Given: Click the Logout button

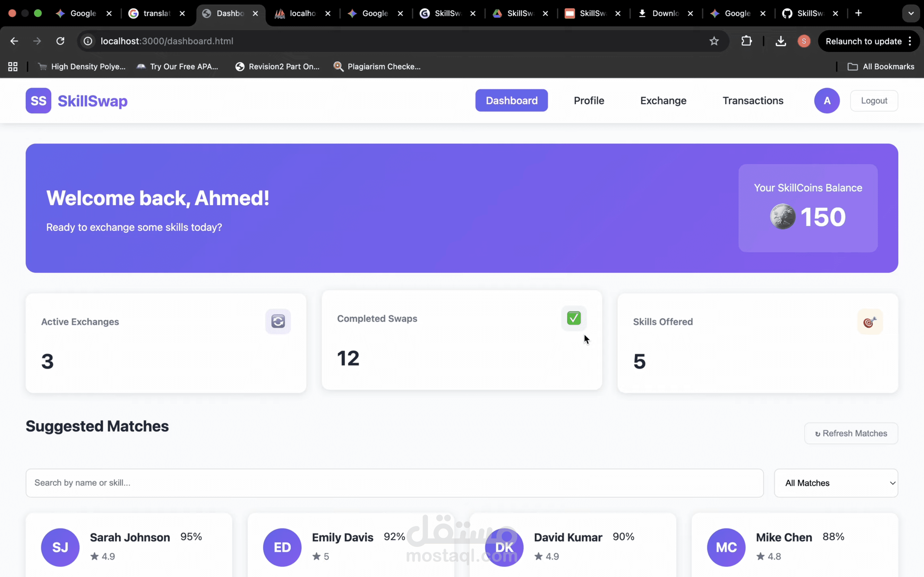Looking at the screenshot, I should point(874,100).
